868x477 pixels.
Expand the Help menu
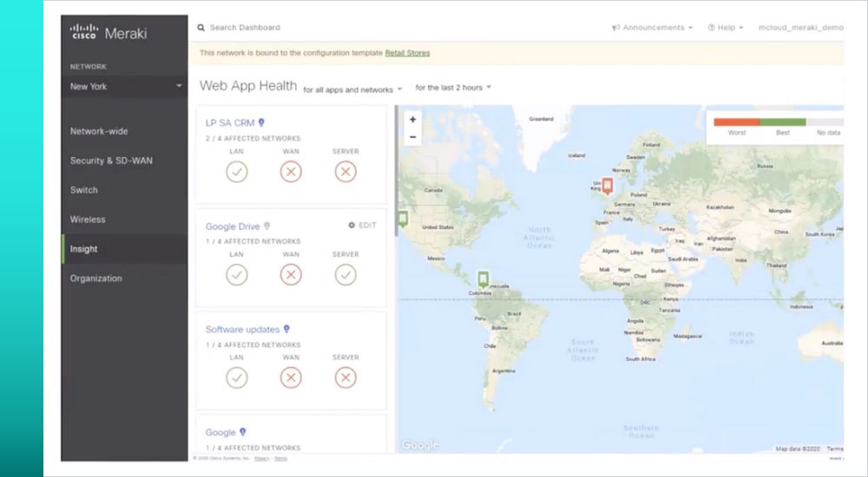pyautogui.click(x=725, y=28)
